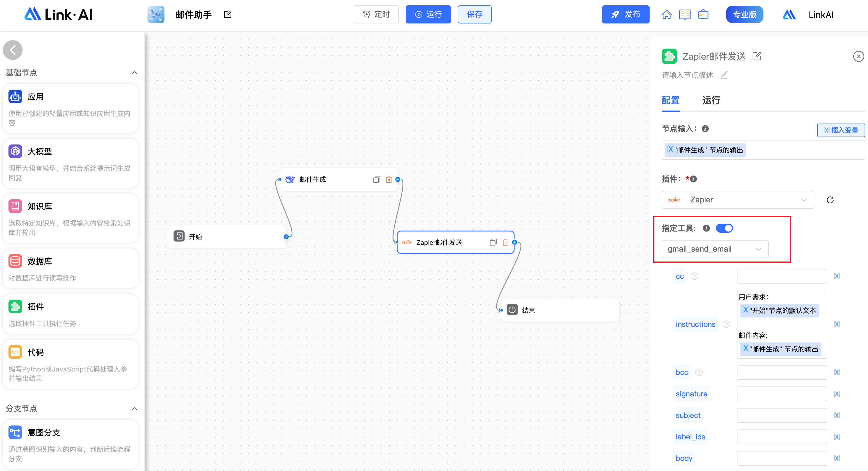Click the signature input field

click(782, 394)
